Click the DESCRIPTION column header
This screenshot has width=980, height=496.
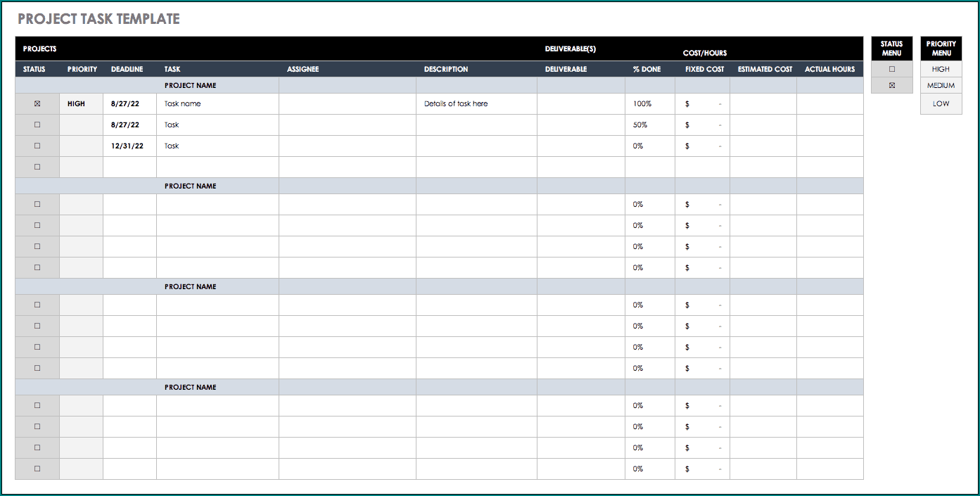[446, 69]
